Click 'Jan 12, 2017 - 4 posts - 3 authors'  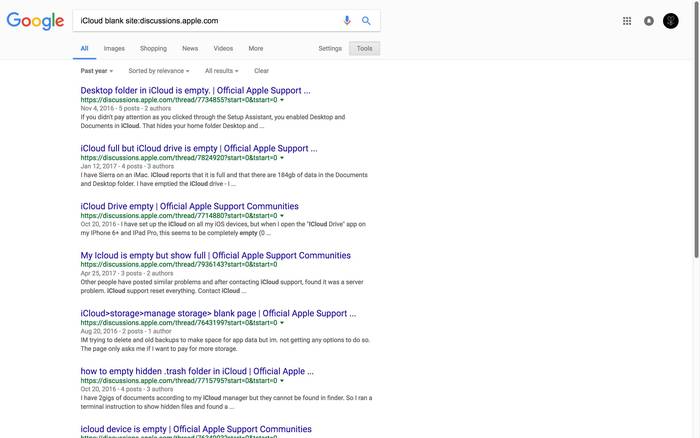pyautogui.click(x=127, y=166)
